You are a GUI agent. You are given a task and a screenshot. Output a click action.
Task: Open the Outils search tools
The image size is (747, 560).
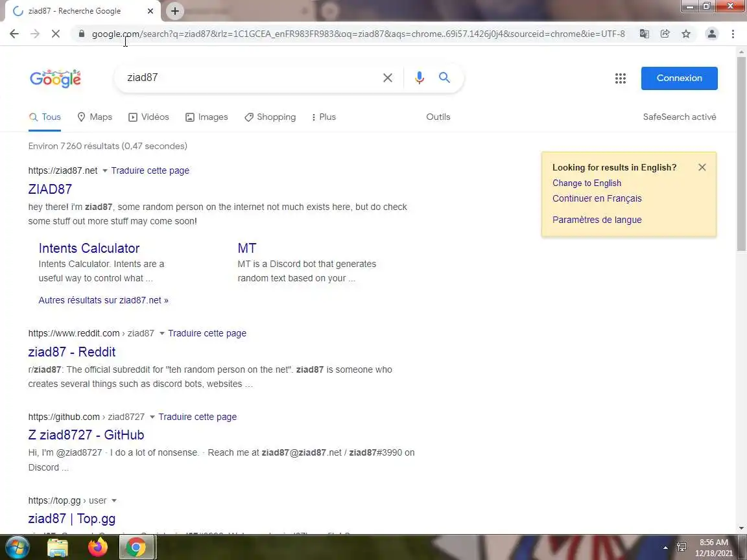438,117
